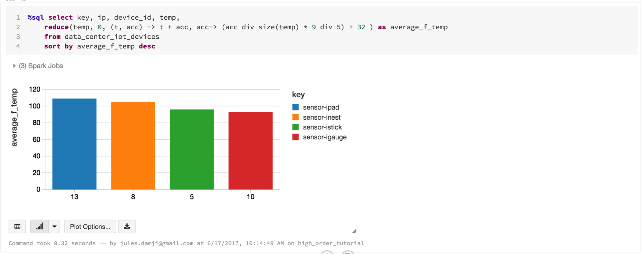Click the sensor-inest orange legend swatch

295,117
